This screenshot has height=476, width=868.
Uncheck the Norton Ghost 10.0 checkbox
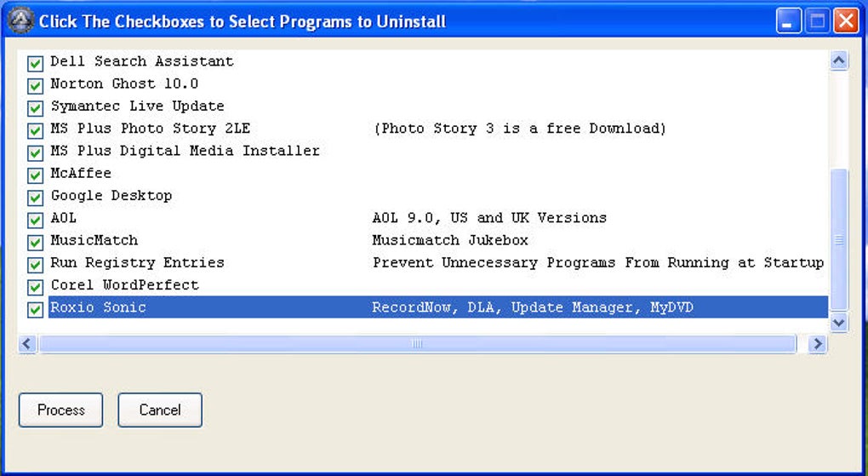[35, 86]
